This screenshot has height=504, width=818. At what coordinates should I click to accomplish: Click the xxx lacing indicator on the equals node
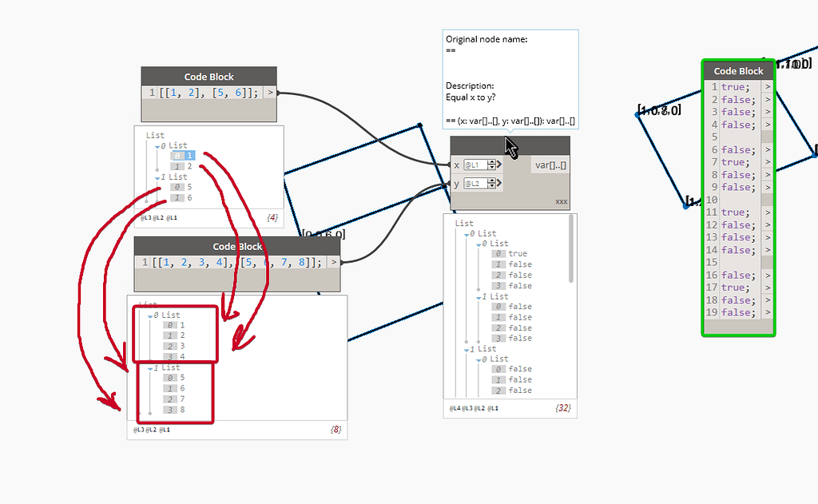(561, 201)
